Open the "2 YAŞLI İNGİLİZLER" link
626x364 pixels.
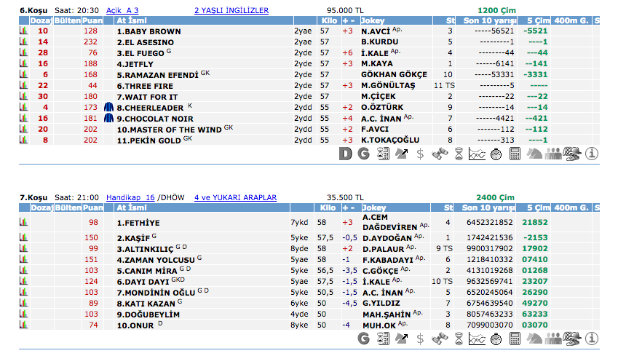tap(231, 10)
